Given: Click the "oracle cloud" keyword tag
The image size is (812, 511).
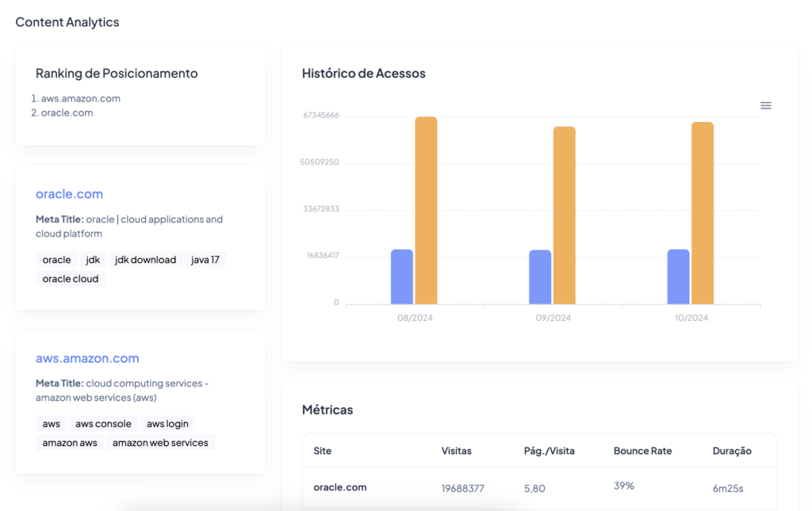Looking at the screenshot, I should (70, 278).
